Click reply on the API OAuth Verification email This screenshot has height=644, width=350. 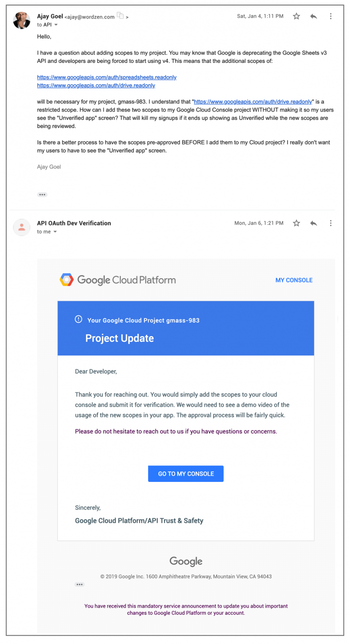click(x=314, y=223)
